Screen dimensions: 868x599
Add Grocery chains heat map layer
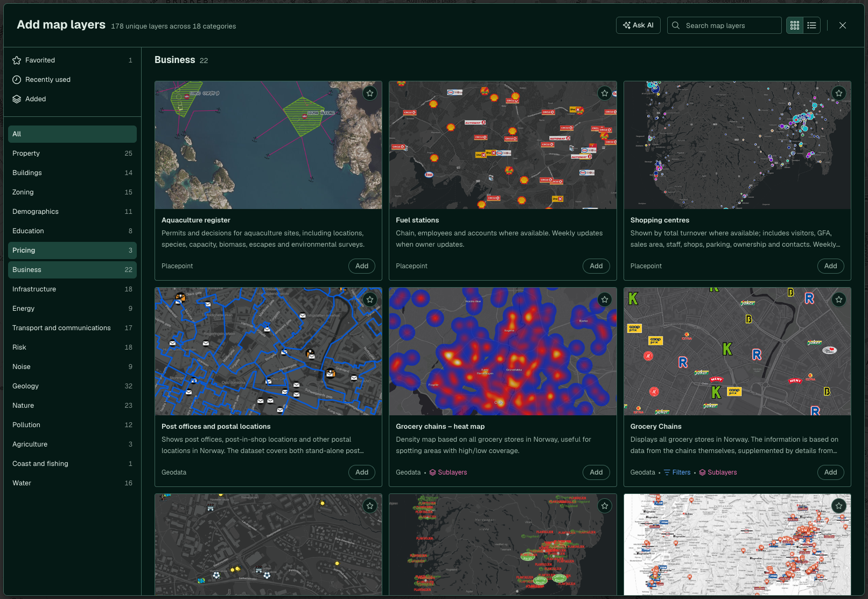point(596,472)
